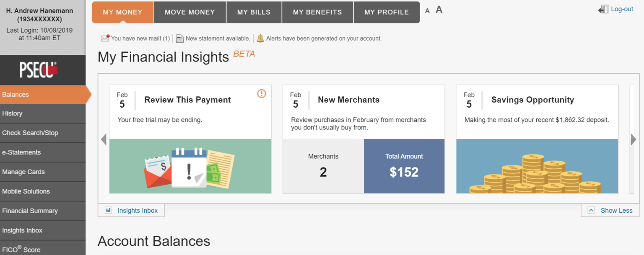This screenshot has width=644, height=255.
Task: Click the log-out door icon
Action: tap(602, 8)
